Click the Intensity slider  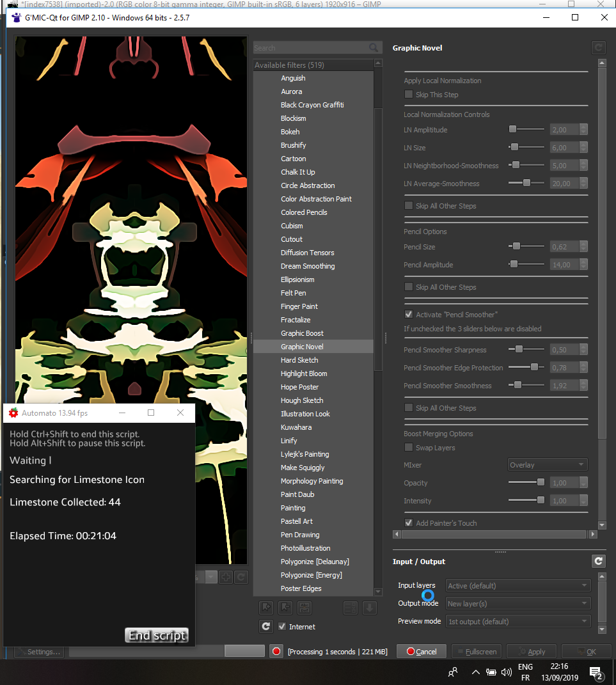(526, 500)
